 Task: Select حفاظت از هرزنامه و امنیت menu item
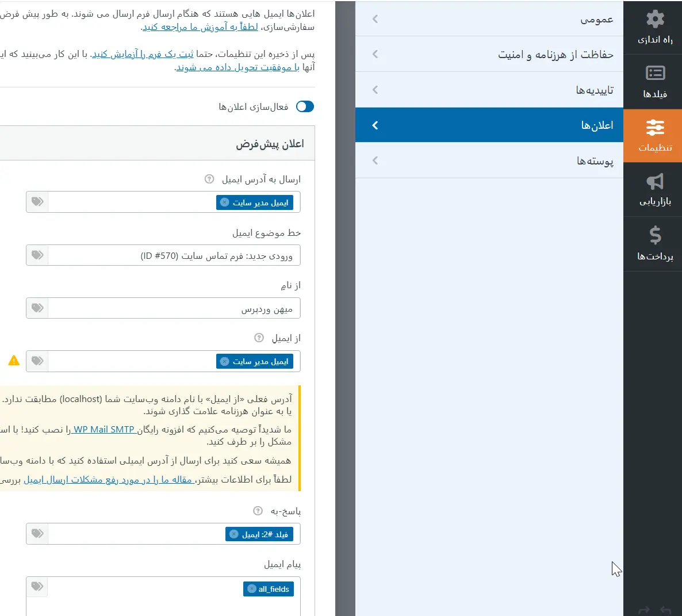(x=489, y=55)
